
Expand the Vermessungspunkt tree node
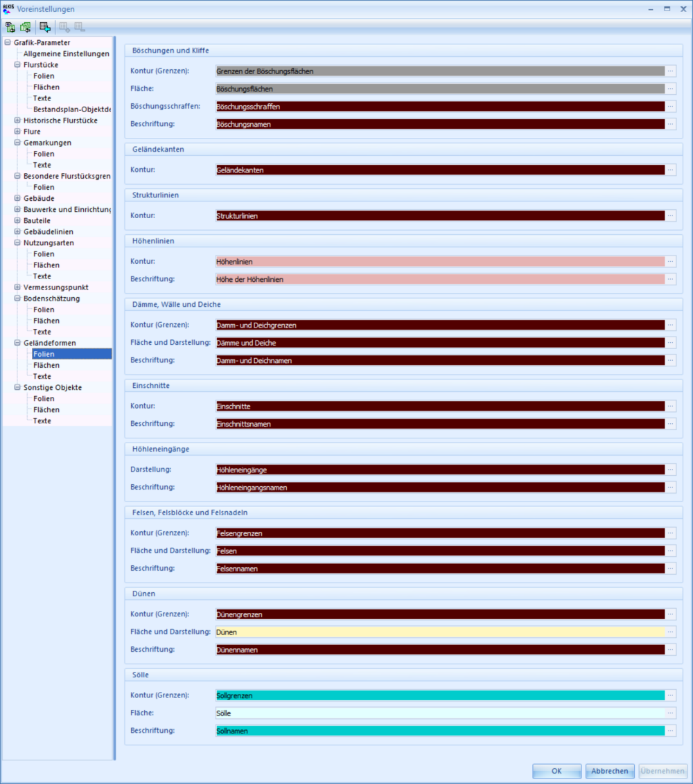(17, 287)
